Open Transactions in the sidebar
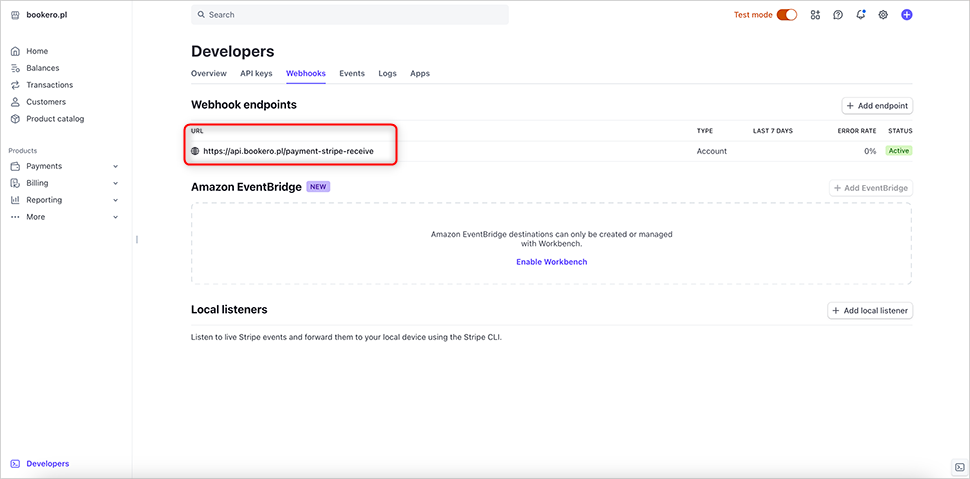970x479 pixels. tap(49, 85)
